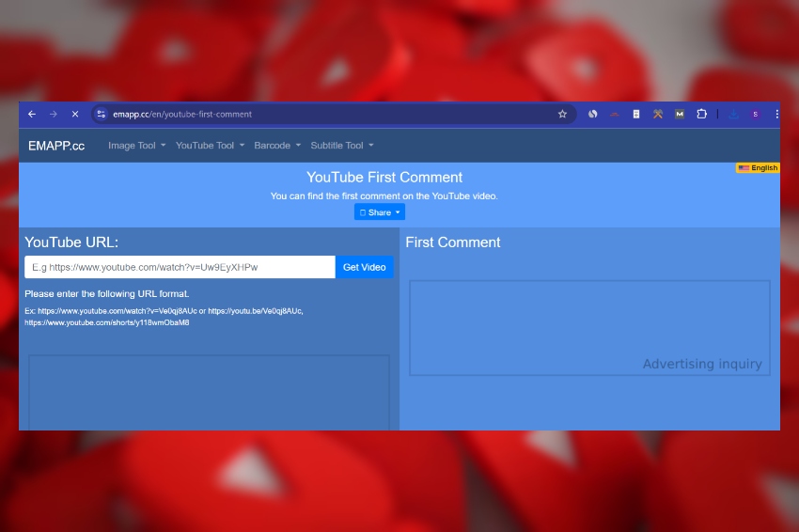Open the crossed hammers extension icon
The width and height of the screenshot is (799, 532).
pyautogui.click(x=658, y=114)
